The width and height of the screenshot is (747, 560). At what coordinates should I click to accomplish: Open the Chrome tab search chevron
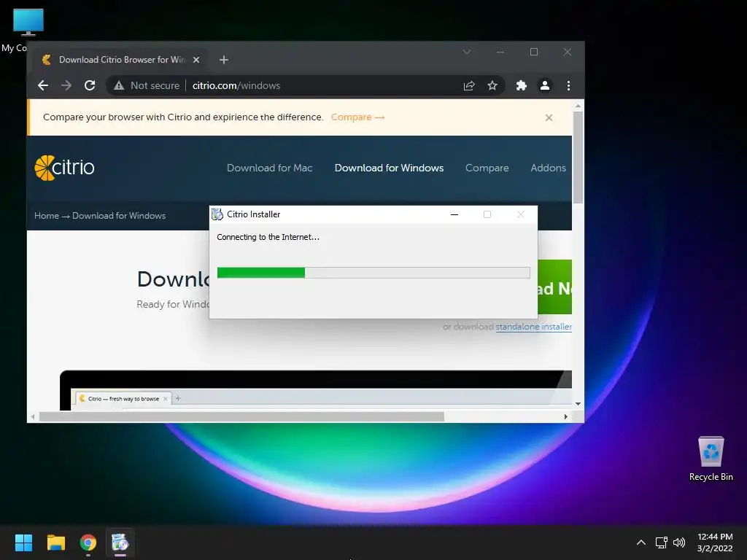tap(467, 52)
